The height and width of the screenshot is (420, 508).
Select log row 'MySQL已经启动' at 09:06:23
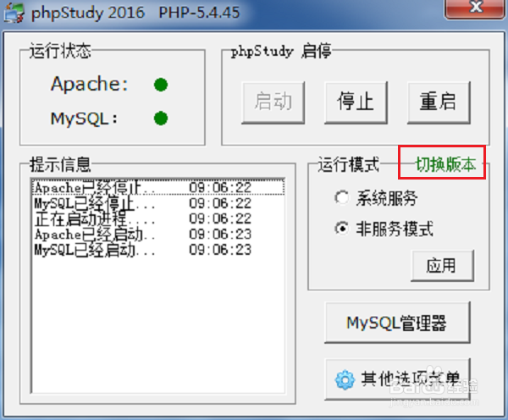pos(158,250)
